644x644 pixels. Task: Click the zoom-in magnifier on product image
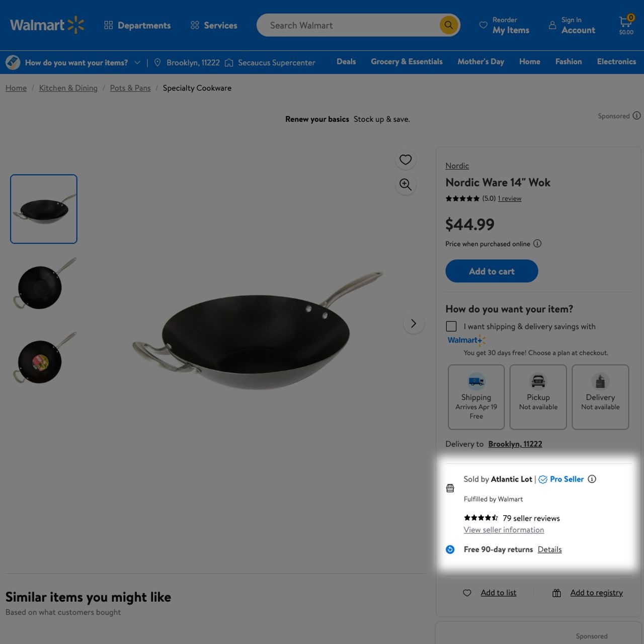(406, 185)
